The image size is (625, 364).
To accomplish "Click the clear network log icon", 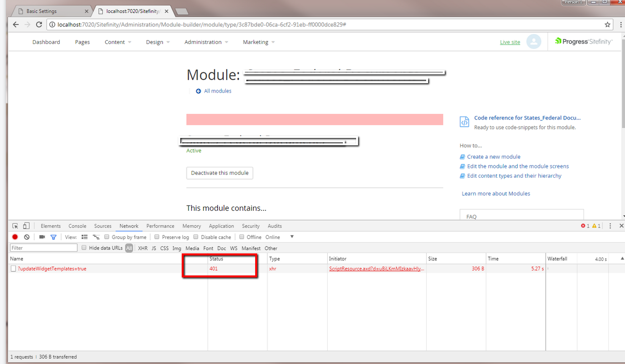I will (27, 237).
